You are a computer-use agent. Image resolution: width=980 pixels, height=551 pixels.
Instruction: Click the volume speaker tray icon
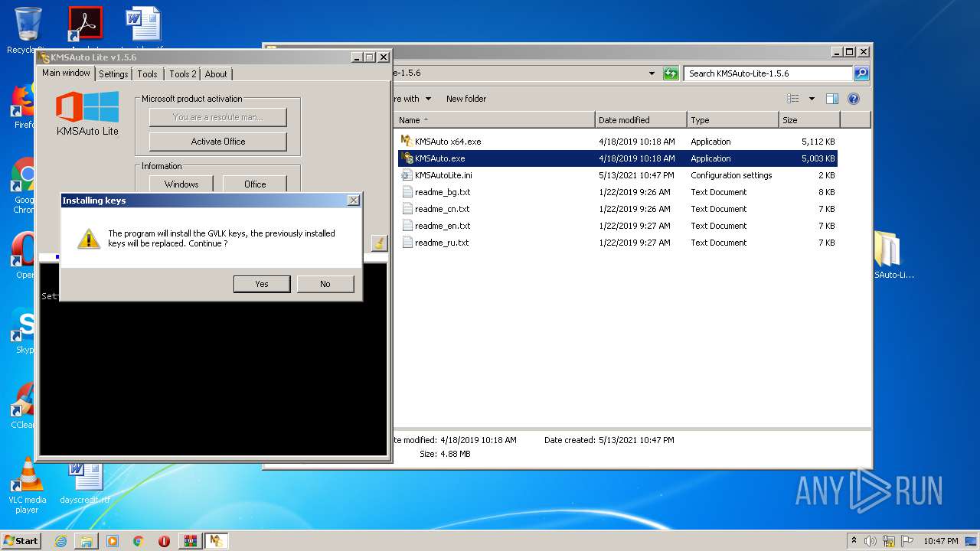coord(871,541)
